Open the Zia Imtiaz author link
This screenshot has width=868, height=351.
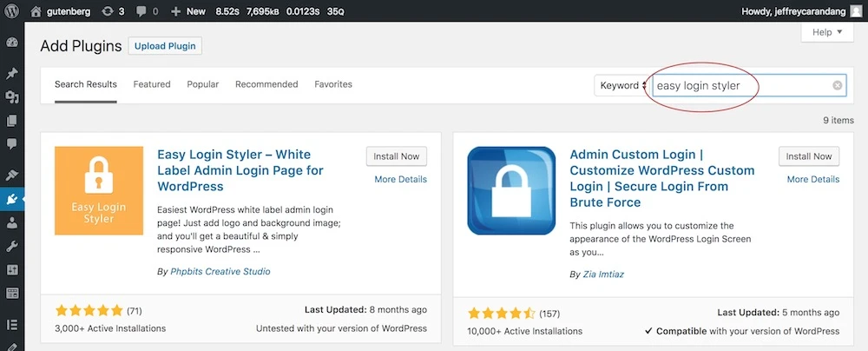603,274
